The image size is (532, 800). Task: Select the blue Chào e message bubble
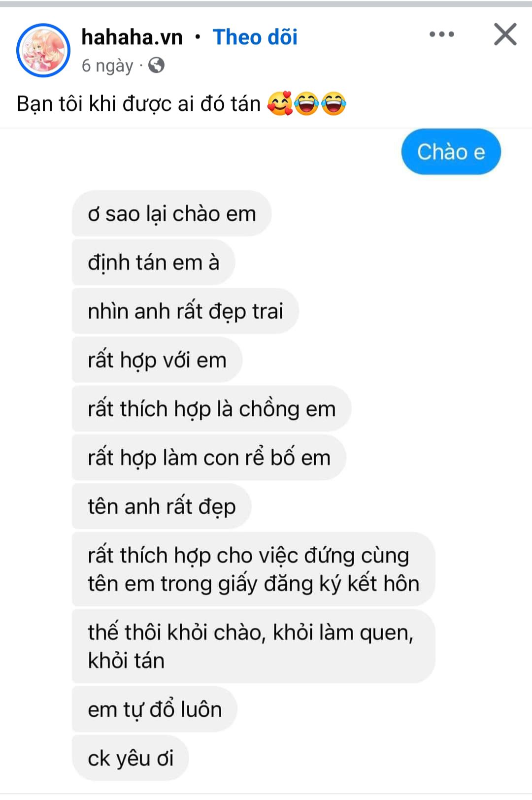451,152
